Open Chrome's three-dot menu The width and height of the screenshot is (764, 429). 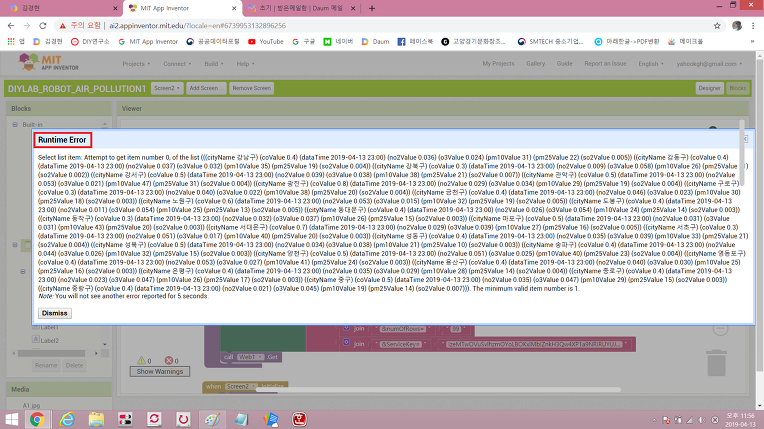coord(753,26)
